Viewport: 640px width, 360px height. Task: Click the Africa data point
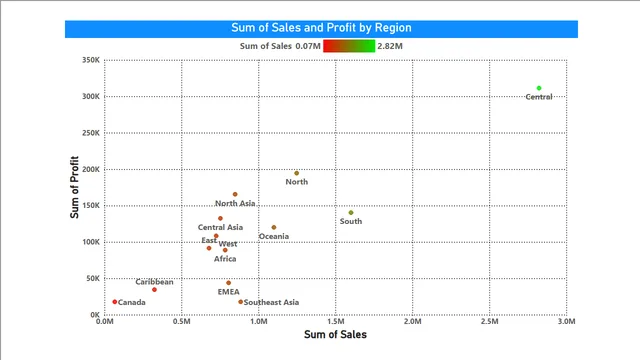coord(225,250)
